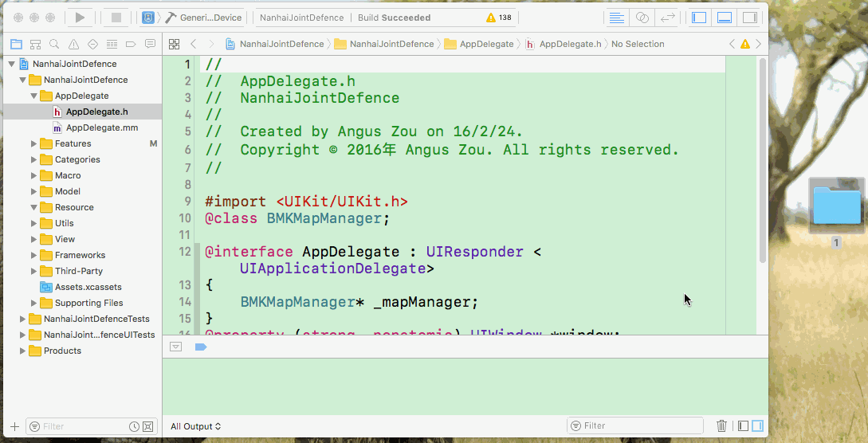Click NanhaiJointDefence project in jump bar
Viewport: 868px width, 443px height.
tap(275, 44)
